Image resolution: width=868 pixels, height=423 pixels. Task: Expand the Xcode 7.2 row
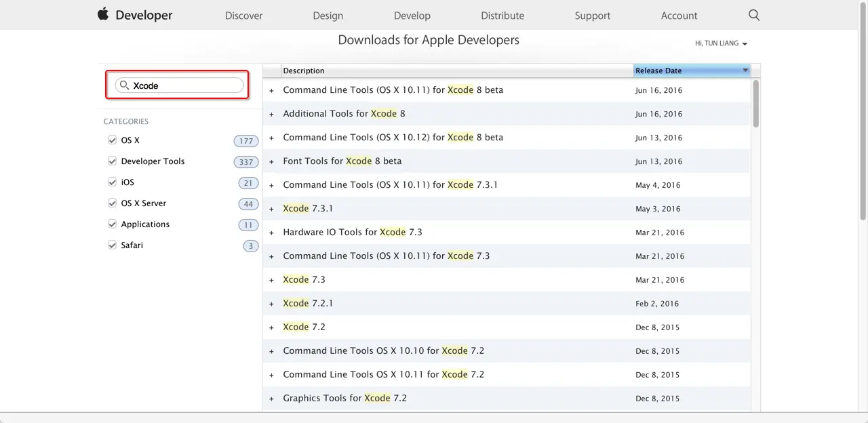[271, 327]
